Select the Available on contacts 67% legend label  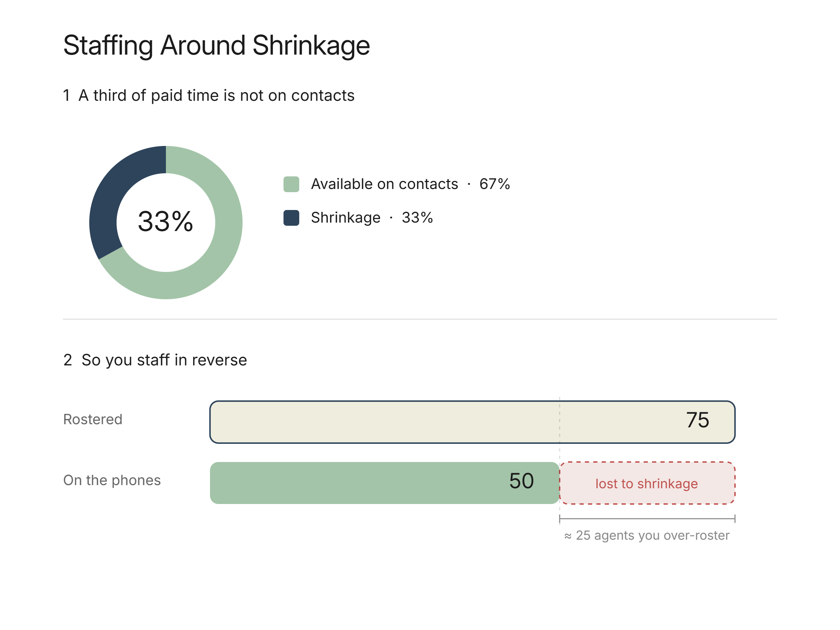coord(410,184)
